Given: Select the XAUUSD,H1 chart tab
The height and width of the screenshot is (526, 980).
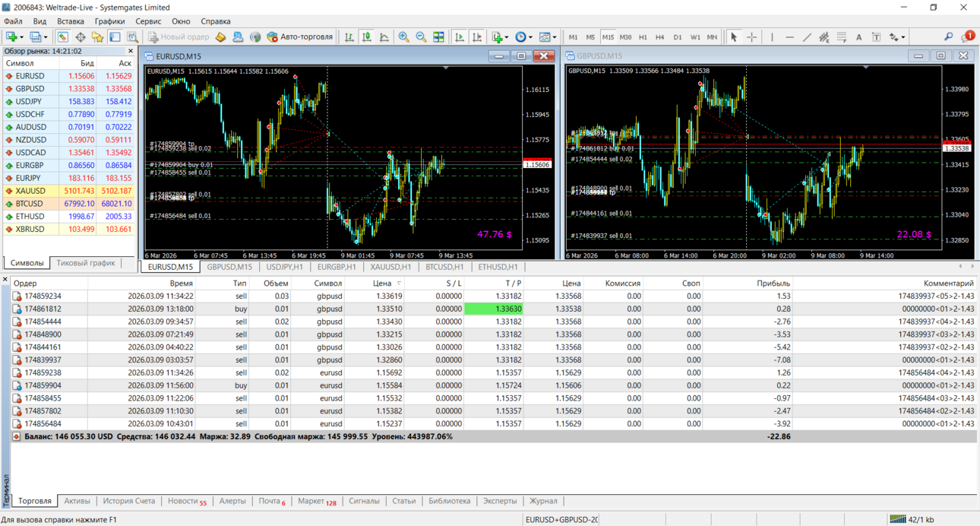Looking at the screenshot, I should [x=390, y=267].
